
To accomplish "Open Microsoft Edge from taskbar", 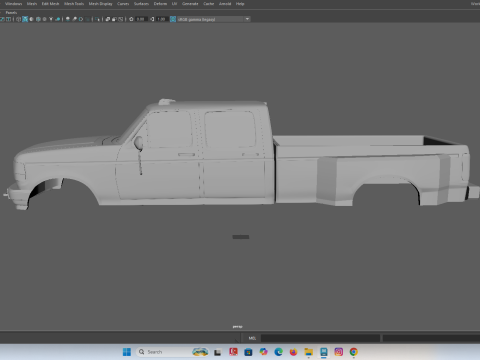I will click(x=278, y=352).
